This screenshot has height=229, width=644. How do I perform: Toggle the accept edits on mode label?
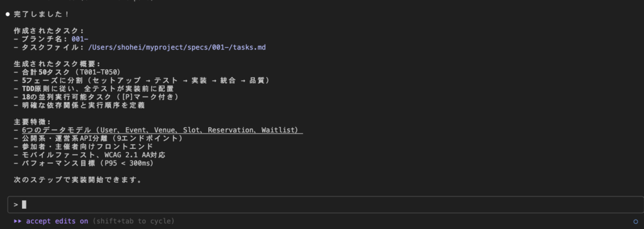(x=57, y=221)
